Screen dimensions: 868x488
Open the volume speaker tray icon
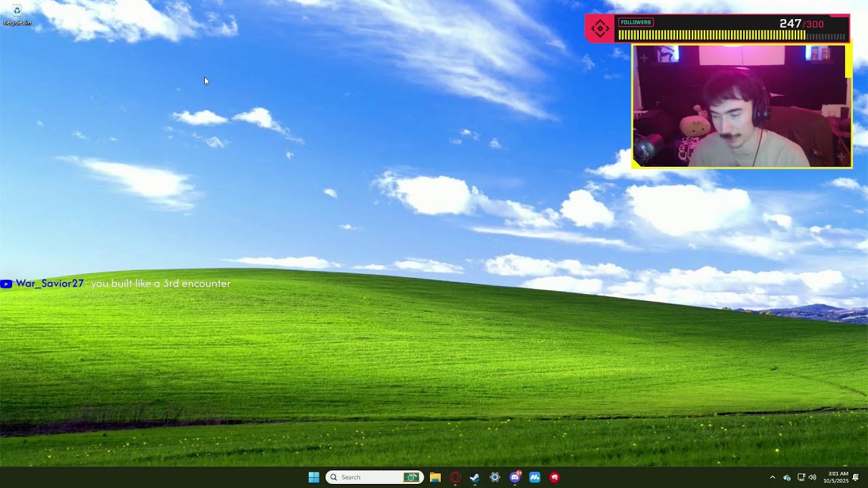[812, 477]
